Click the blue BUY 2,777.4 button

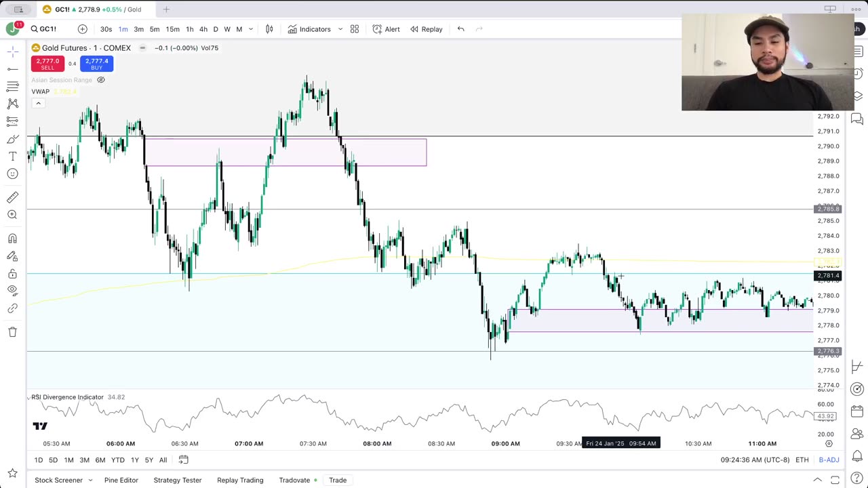coord(96,64)
